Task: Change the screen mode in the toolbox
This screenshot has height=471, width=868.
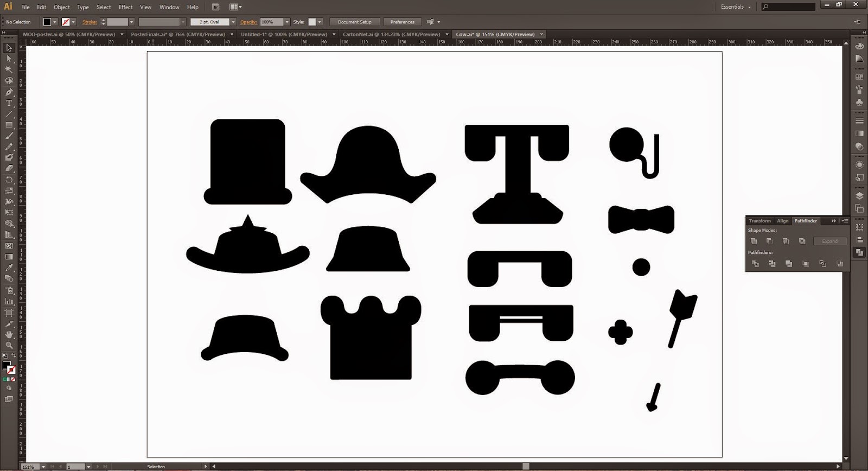Action: click(9, 399)
